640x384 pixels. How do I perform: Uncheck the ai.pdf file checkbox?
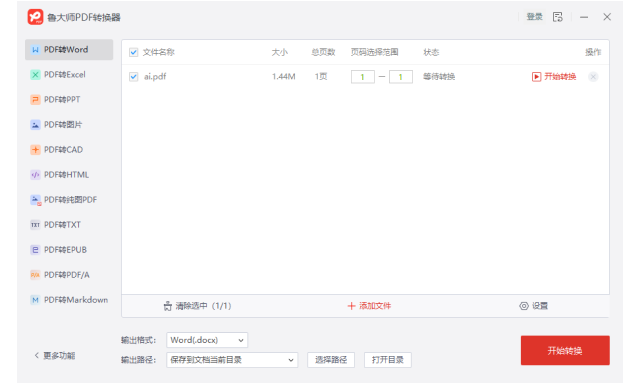pyautogui.click(x=133, y=77)
